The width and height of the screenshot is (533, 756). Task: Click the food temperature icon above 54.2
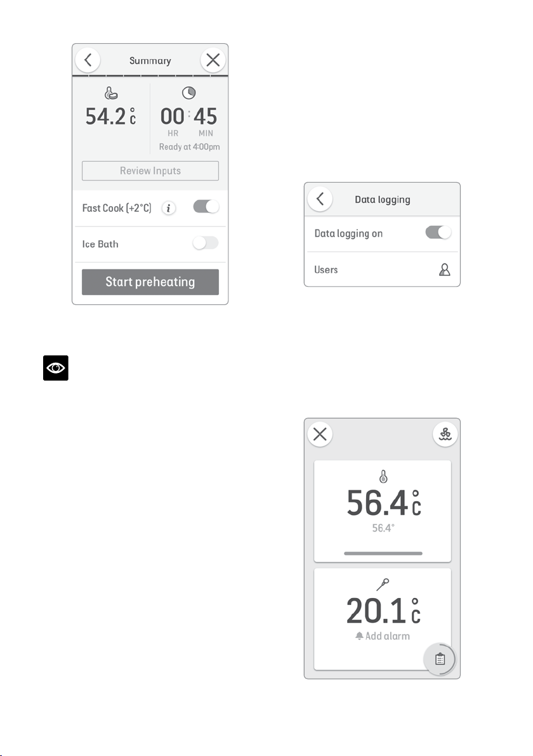pos(111,93)
